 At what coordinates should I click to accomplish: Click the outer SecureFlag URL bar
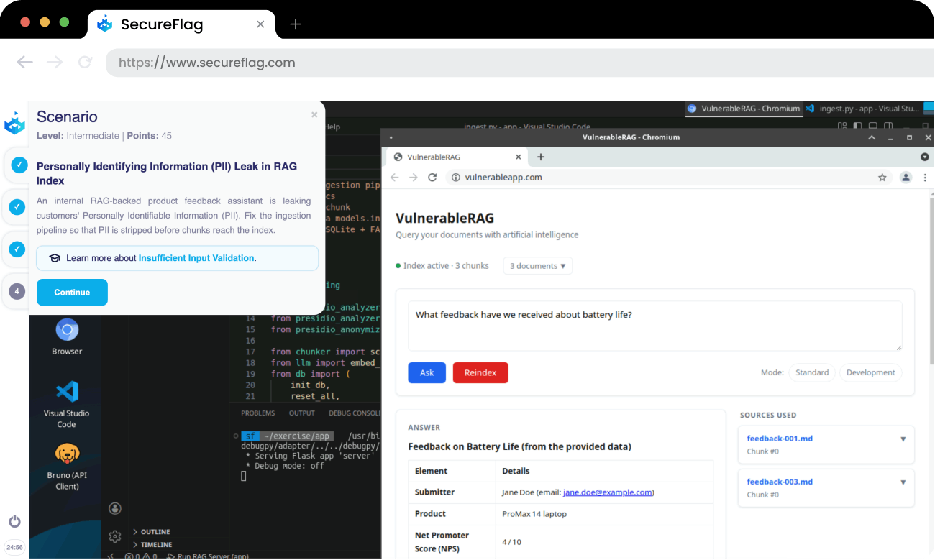[x=519, y=63]
